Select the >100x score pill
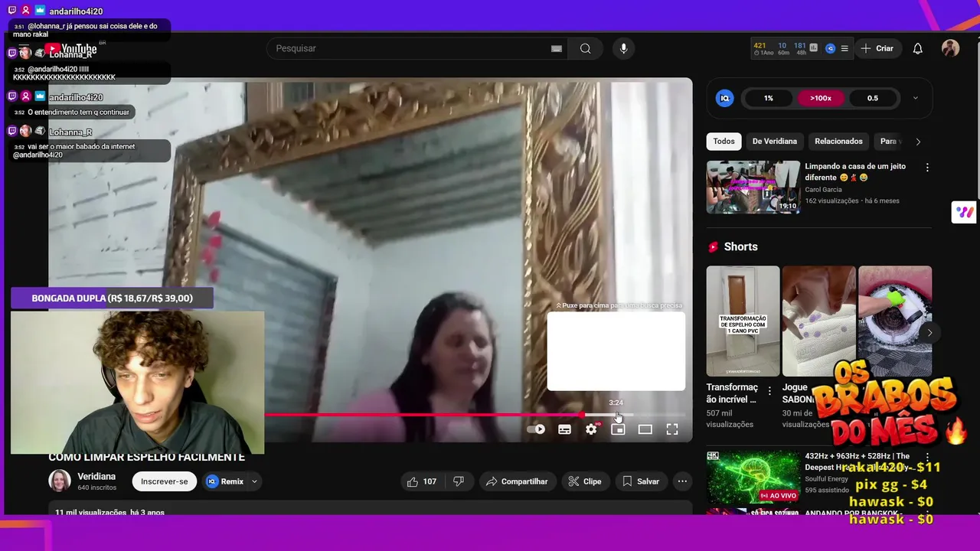Screen dimensions: 980x551 coord(821,98)
